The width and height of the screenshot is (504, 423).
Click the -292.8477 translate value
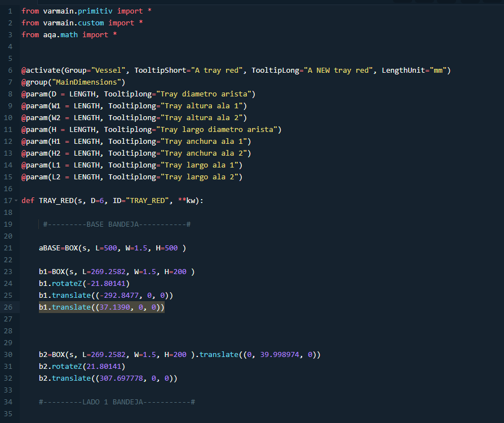(x=119, y=296)
